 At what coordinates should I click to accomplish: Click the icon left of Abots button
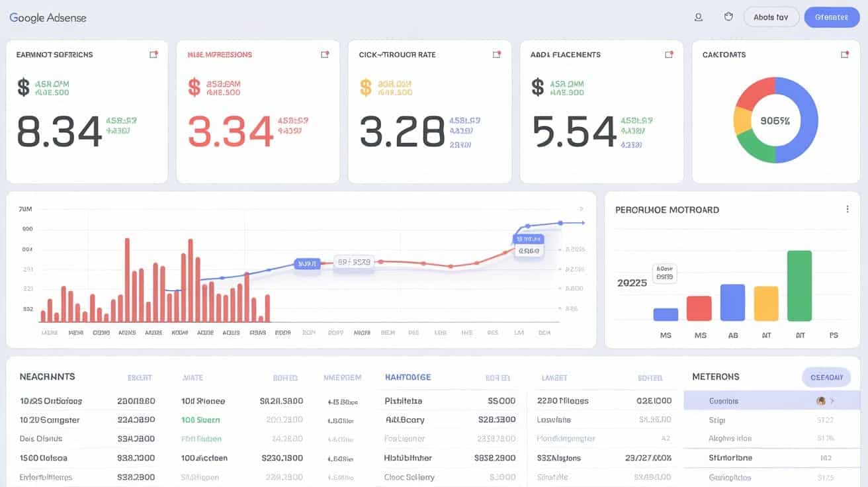pyautogui.click(x=728, y=17)
